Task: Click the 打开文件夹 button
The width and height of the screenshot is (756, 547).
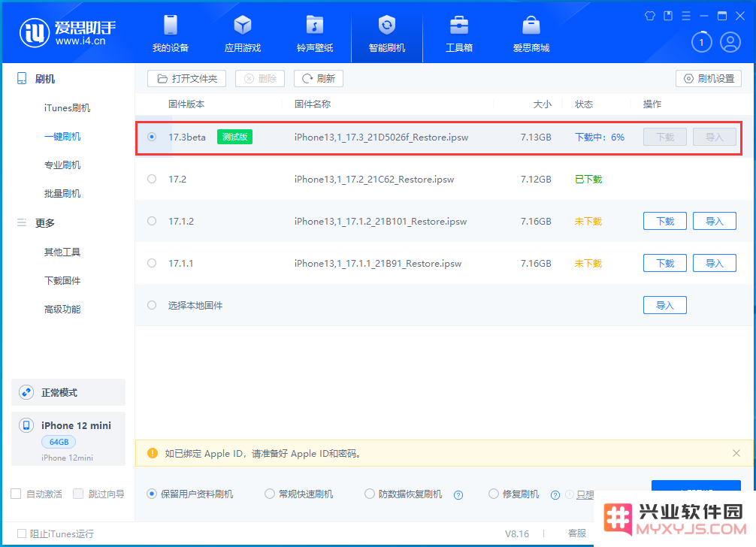Action: tap(186, 79)
